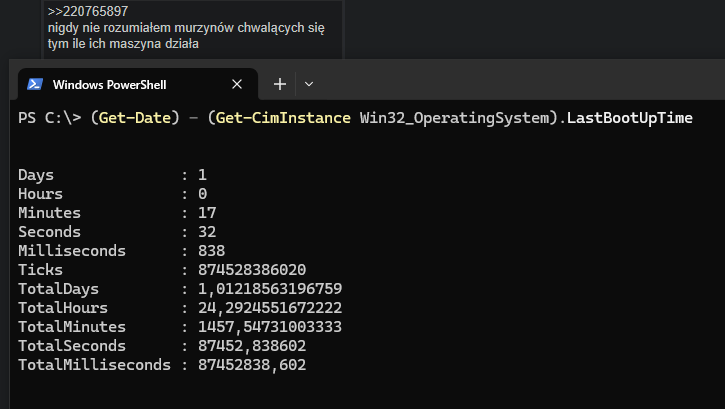The image size is (725, 409).
Task: Click LastBootUpTime in the command
Action: (630, 118)
